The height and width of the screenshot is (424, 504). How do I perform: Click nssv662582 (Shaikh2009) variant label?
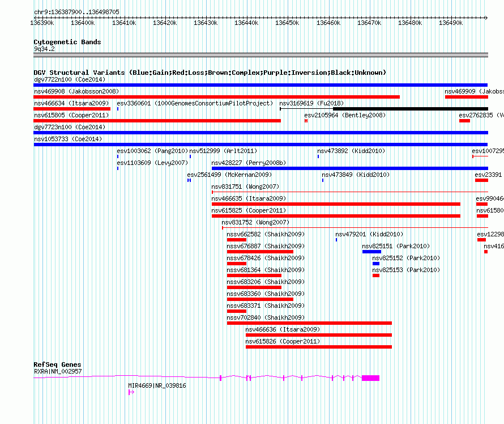coord(266,234)
